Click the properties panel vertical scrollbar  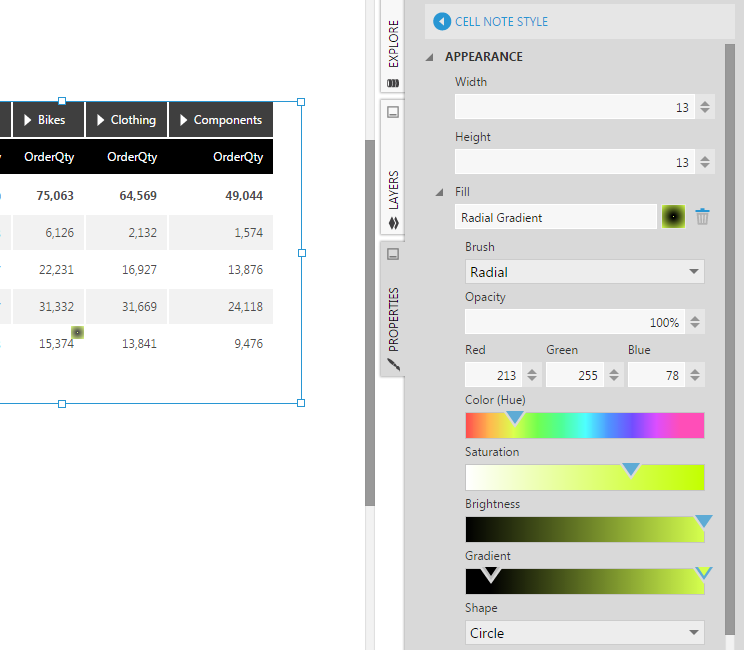(x=729, y=339)
